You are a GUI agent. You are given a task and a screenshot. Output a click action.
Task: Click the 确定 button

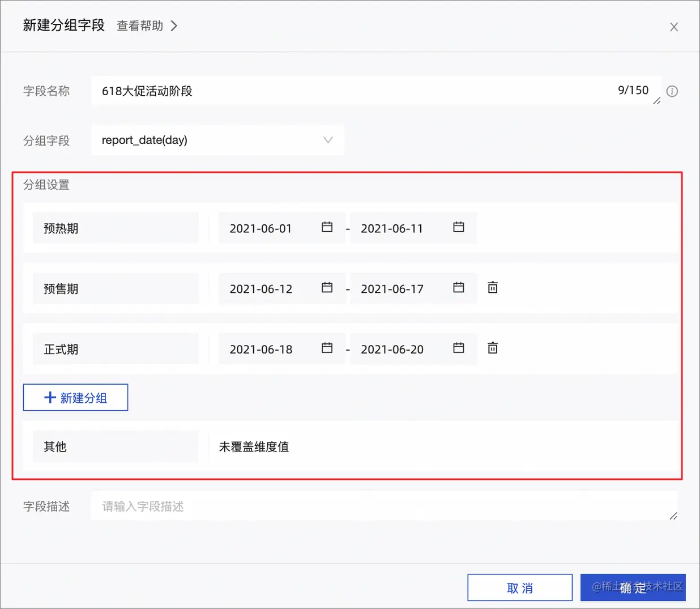click(633, 588)
